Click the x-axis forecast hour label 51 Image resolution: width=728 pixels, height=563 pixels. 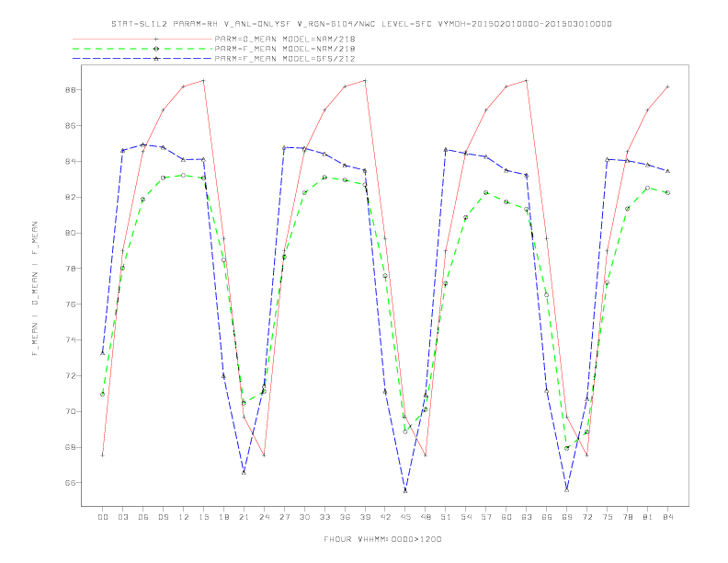(446, 517)
